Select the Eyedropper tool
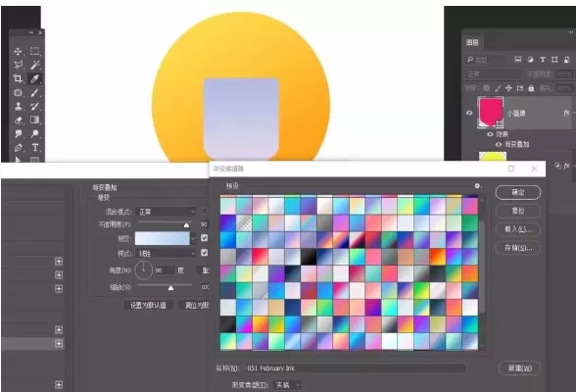Screen dimensions: 576x392 point(35,78)
